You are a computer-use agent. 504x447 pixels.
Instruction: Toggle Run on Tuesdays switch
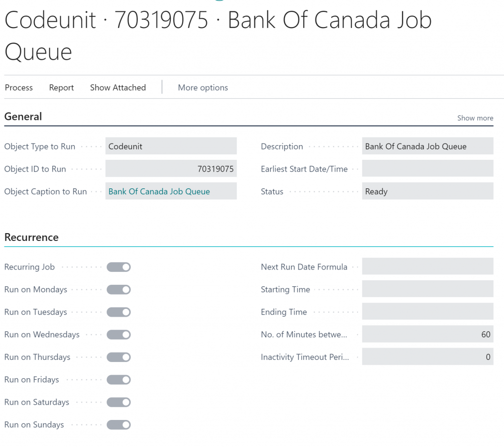[119, 312]
